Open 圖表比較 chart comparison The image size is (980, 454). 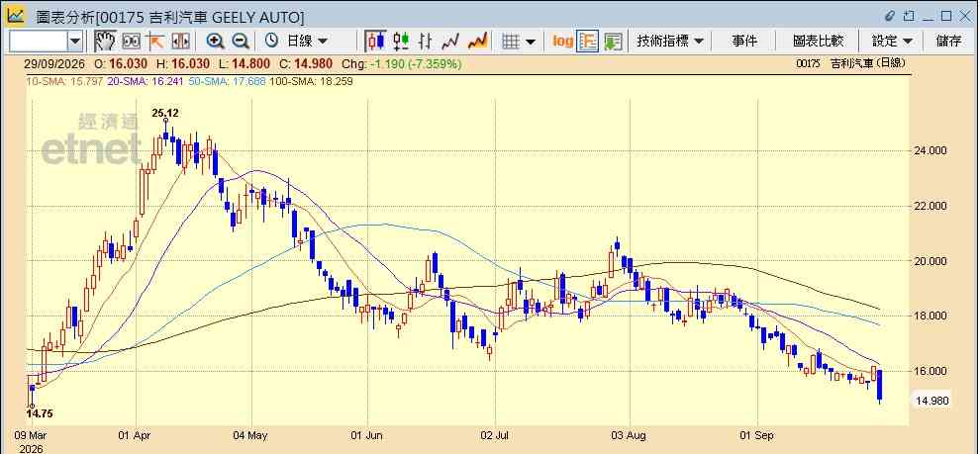click(818, 42)
